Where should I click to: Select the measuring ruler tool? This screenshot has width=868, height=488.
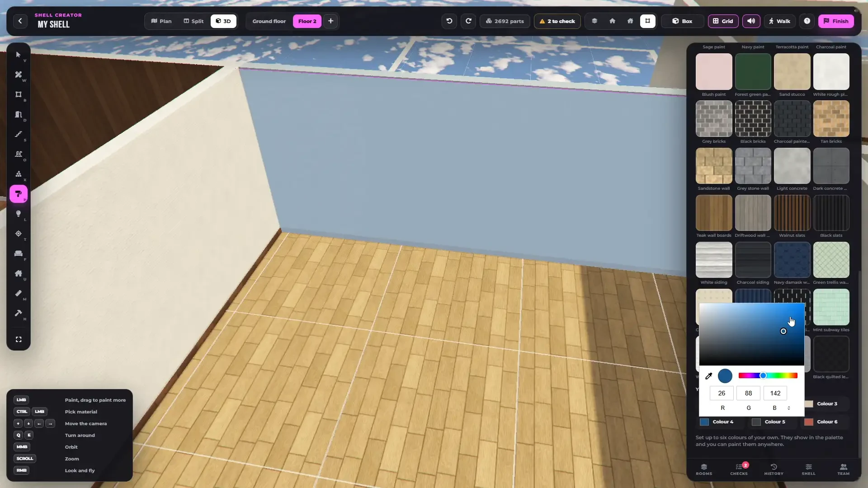click(19, 293)
